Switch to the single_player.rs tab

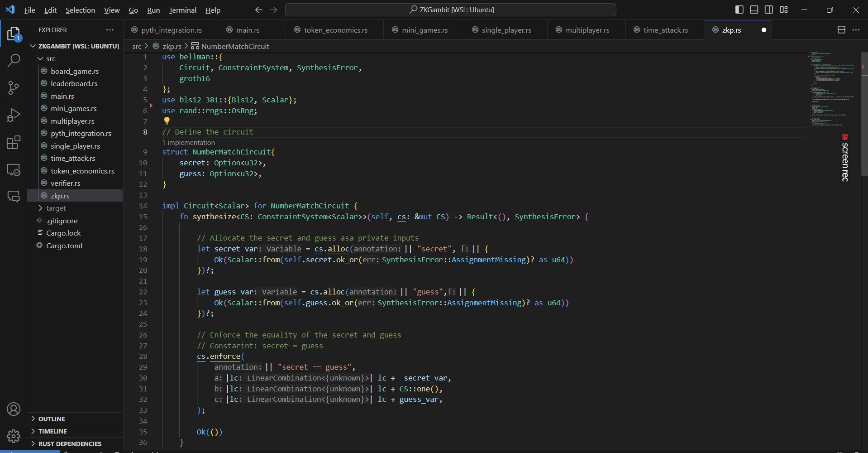click(506, 30)
